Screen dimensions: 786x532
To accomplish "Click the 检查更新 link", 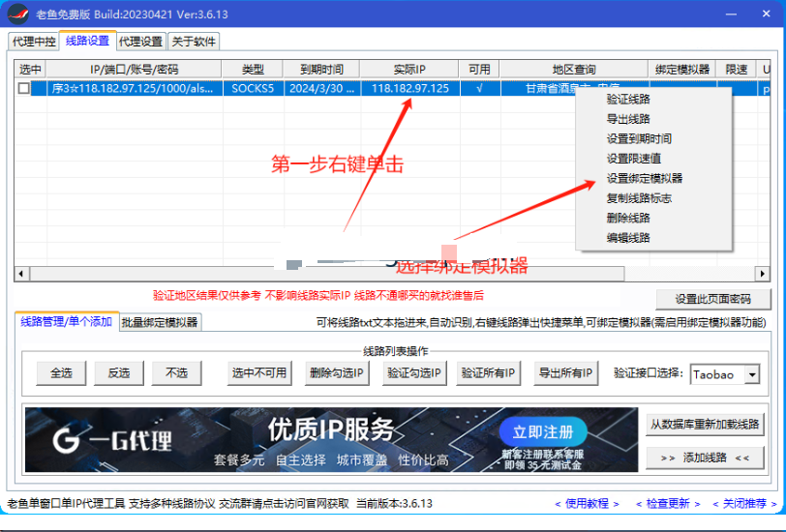I will coord(668,503).
